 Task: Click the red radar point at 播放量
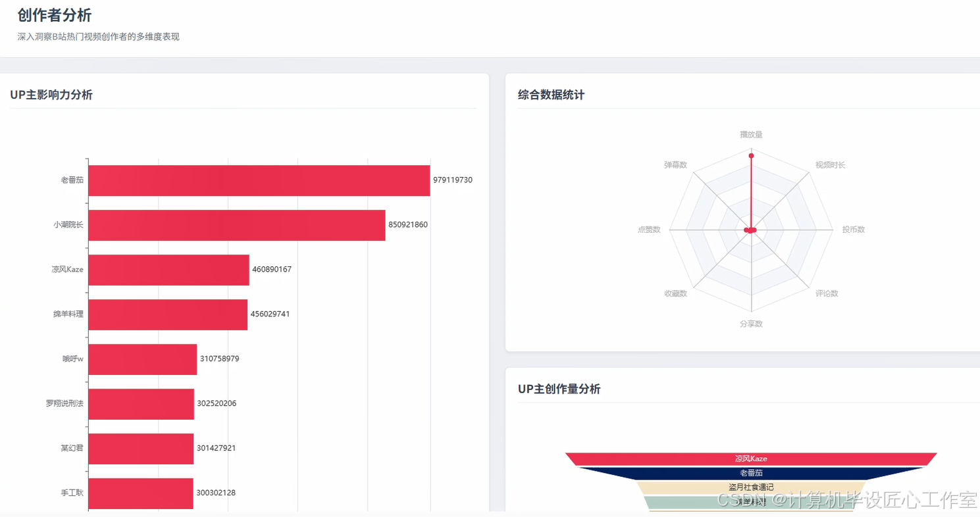coord(751,156)
